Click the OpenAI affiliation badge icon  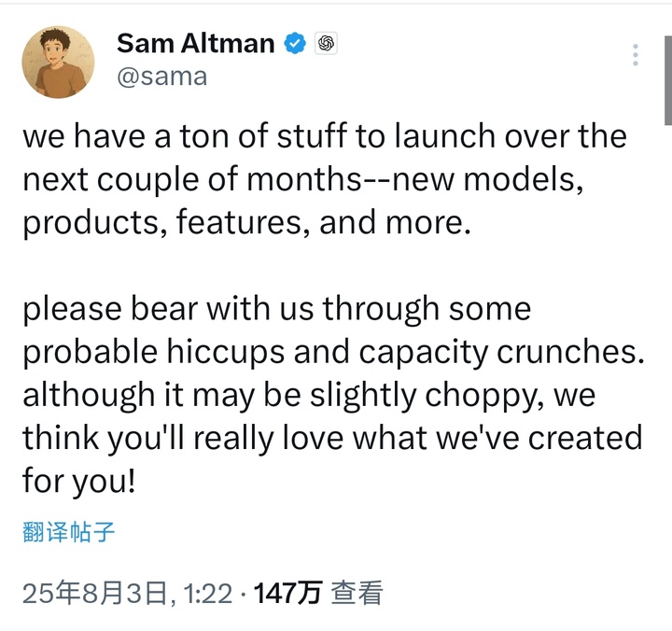click(x=326, y=43)
